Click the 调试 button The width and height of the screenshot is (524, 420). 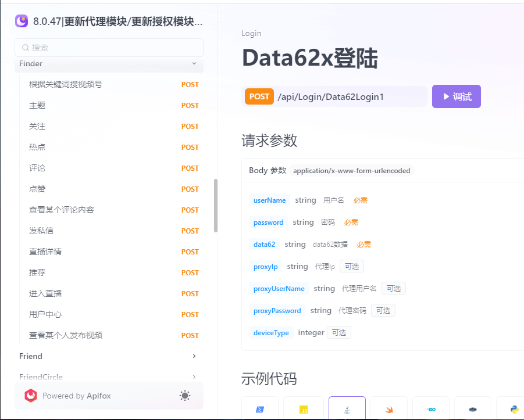click(x=456, y=96)
